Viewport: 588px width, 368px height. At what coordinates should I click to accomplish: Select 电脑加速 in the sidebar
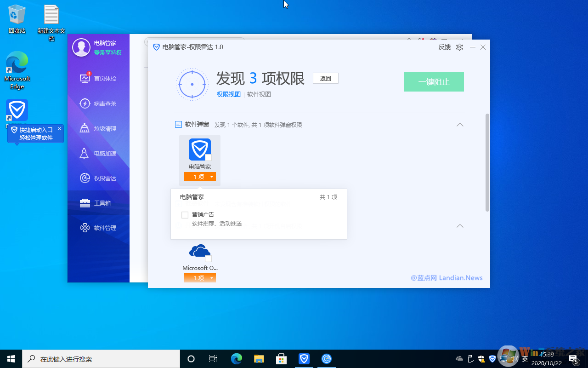98,153
